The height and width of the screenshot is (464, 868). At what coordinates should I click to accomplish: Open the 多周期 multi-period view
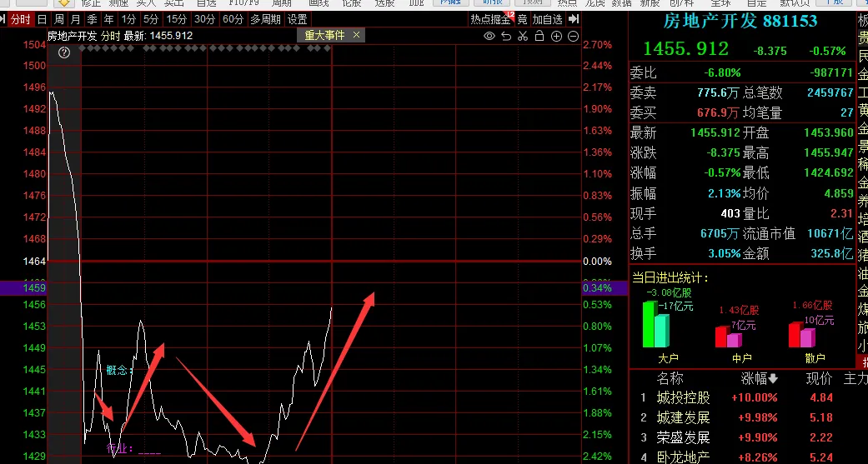265,20
